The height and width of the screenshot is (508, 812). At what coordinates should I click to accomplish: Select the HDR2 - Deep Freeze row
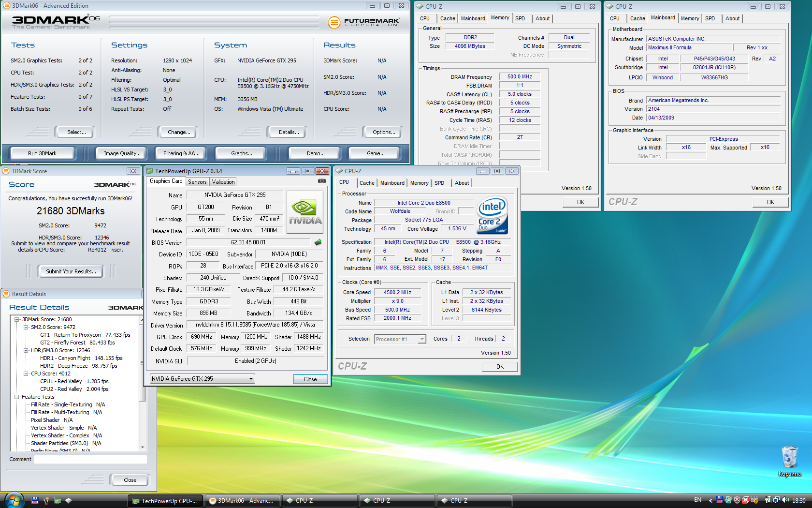pyautogui.click(x=79, y=366)
